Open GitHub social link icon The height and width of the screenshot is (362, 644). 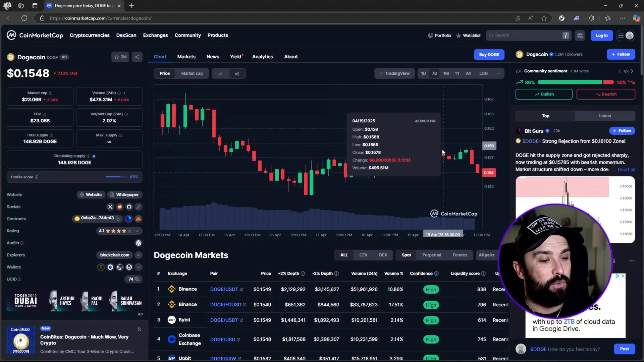tap(129, 207)
